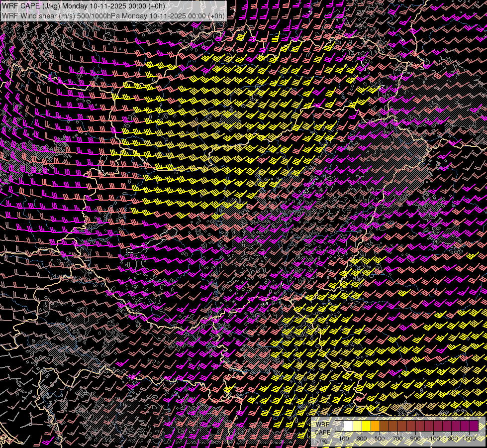Select the leftmost transparent legend swatch
This screenshot has height=448, width=487.
339,426
